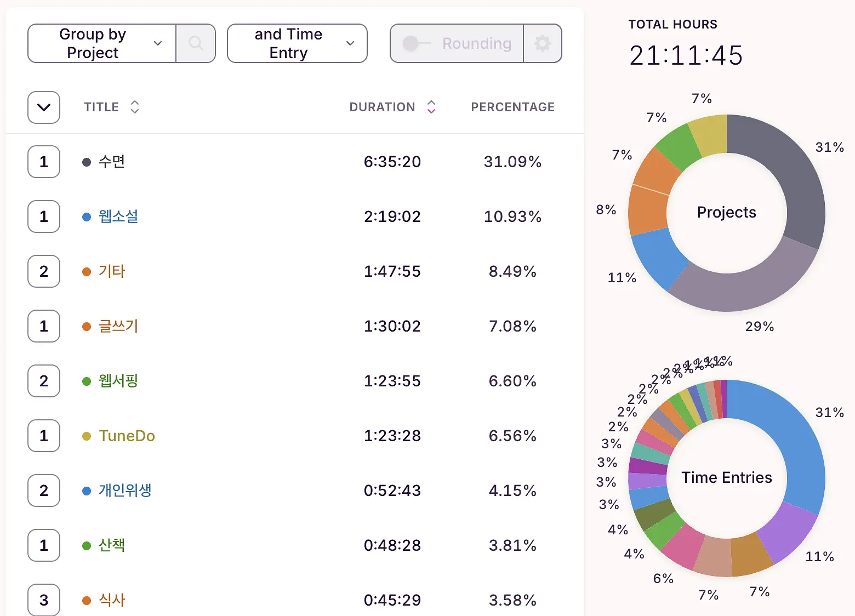
Task: Click the gray dot beside 수면
Action: click(x=87, y=162)
